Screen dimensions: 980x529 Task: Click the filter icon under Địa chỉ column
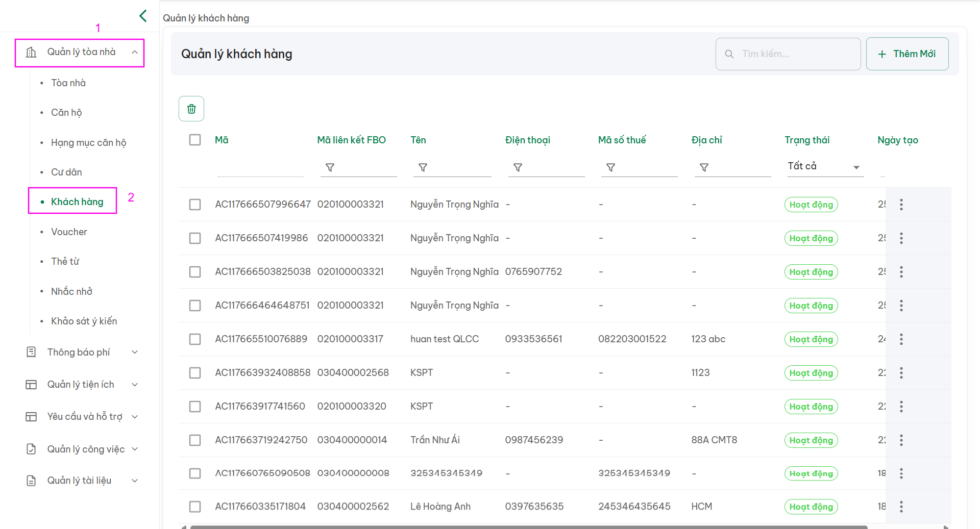pos(704,167)
